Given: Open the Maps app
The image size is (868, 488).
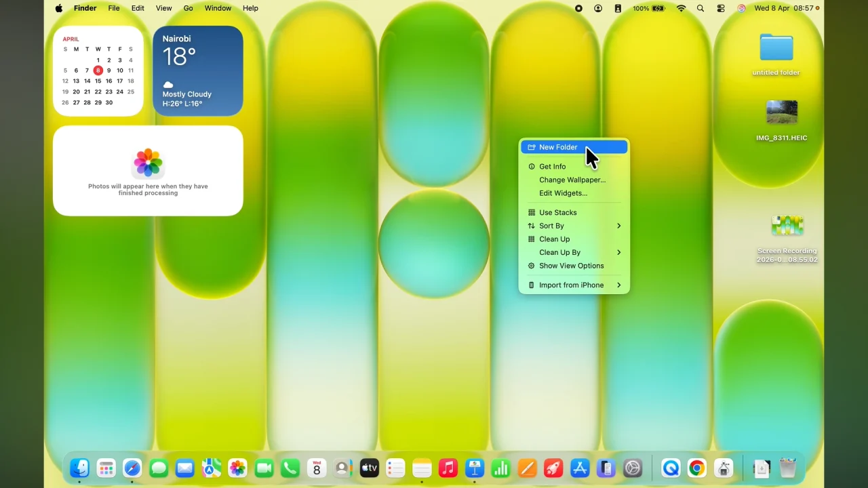Looking at the screenshot, I should click(x=211, y=468).
